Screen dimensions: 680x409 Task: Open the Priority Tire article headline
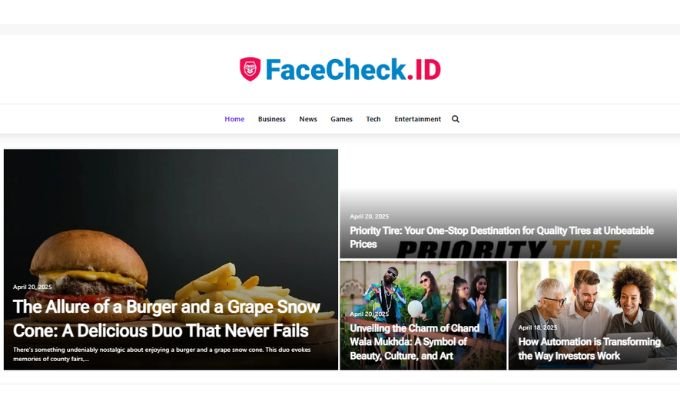(501, 237)
